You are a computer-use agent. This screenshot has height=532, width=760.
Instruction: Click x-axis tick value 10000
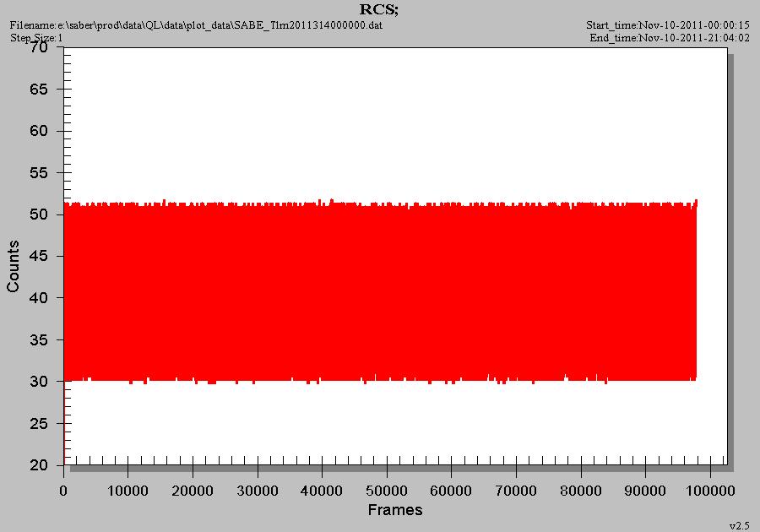click(x=128, y=491)
